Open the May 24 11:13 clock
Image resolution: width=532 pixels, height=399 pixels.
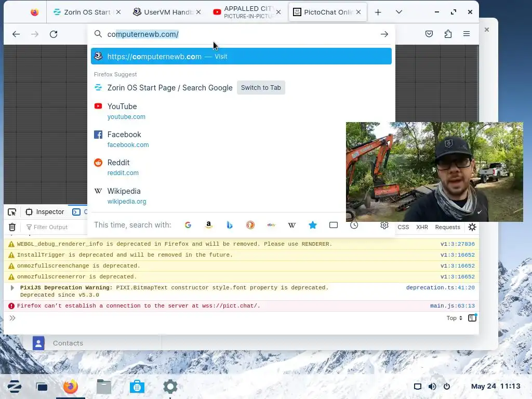(x=495, y=386)
